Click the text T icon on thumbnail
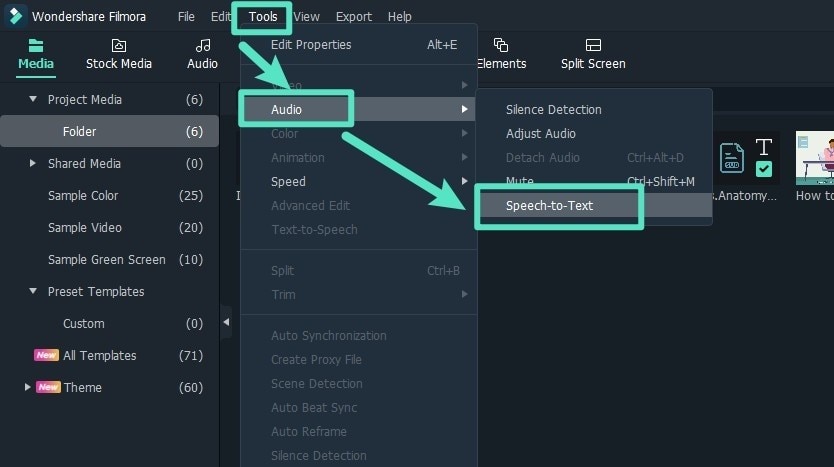 pyautogui.click(x=764, y=147)
